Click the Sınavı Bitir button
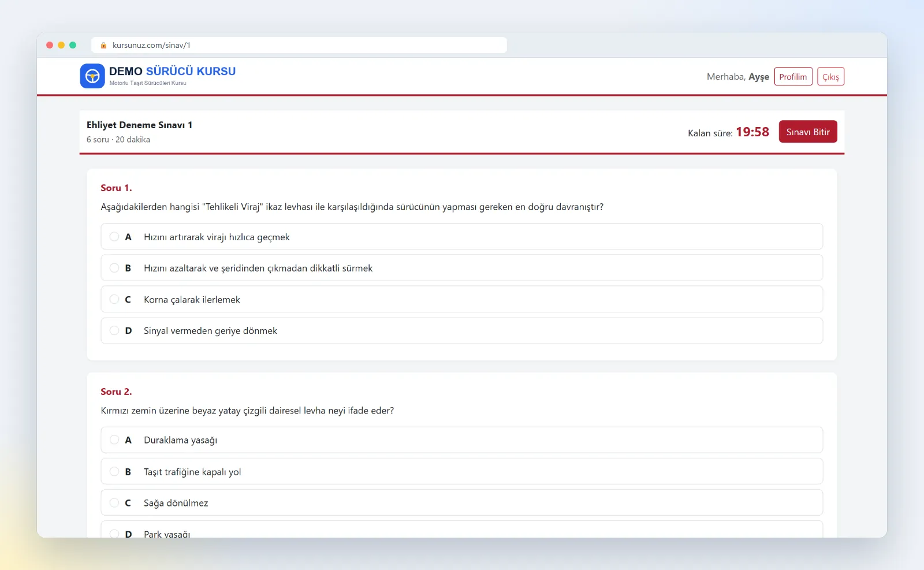 coord(808,132)
